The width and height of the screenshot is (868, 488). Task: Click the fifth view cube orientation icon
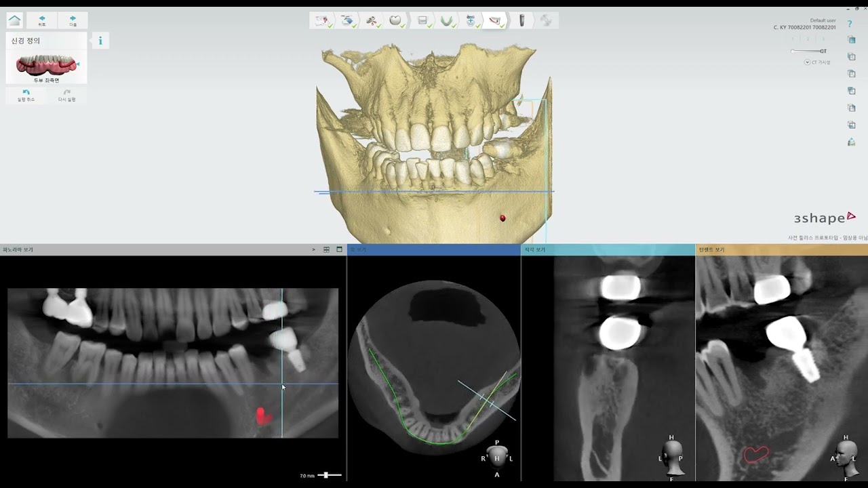pos(852,108)
